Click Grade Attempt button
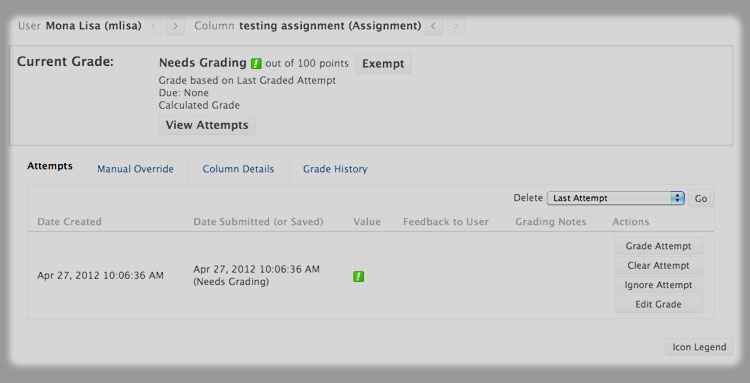This screenshot has height=383, width=750. [x=659, y=246]
